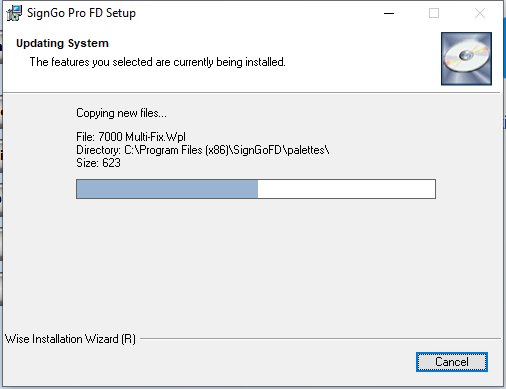Click the blue filled part of progress bar

(x=167, y=189)
